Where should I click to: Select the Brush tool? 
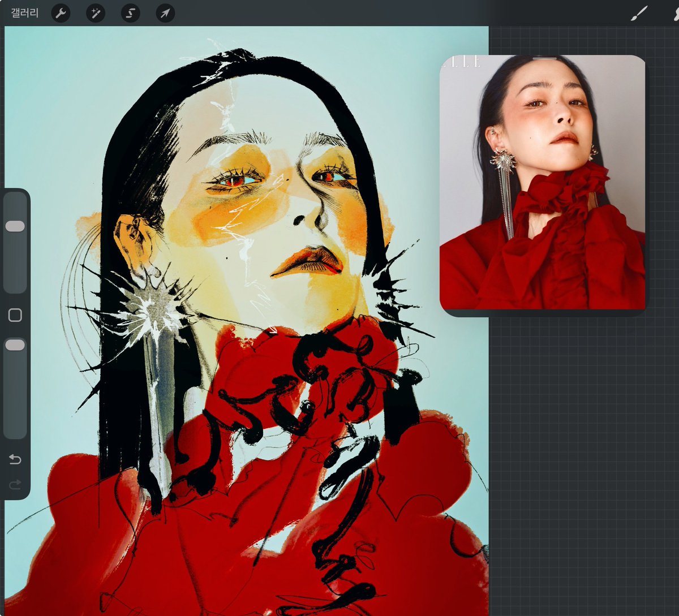[x=639, y=13]
